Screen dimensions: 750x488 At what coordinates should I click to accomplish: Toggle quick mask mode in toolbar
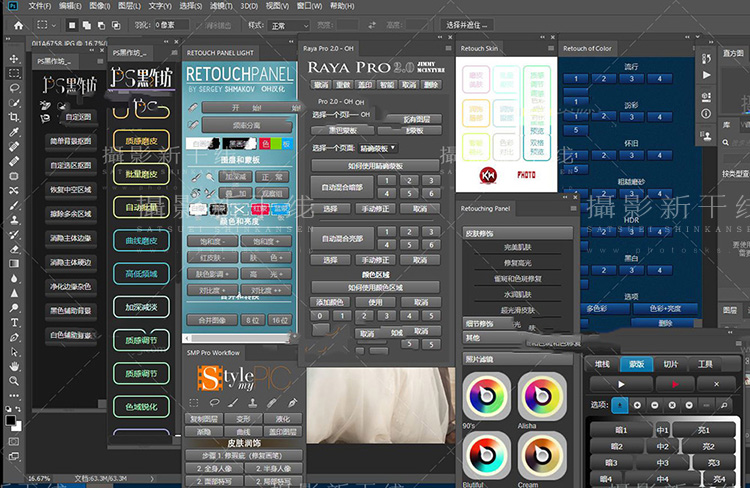pyautogui.click(x=14, y=442)
